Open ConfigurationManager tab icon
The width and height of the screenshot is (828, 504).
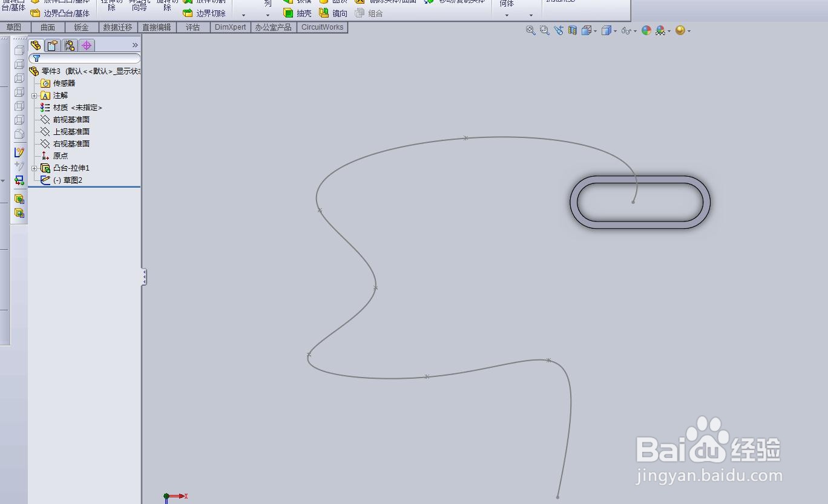pos(70,45)
